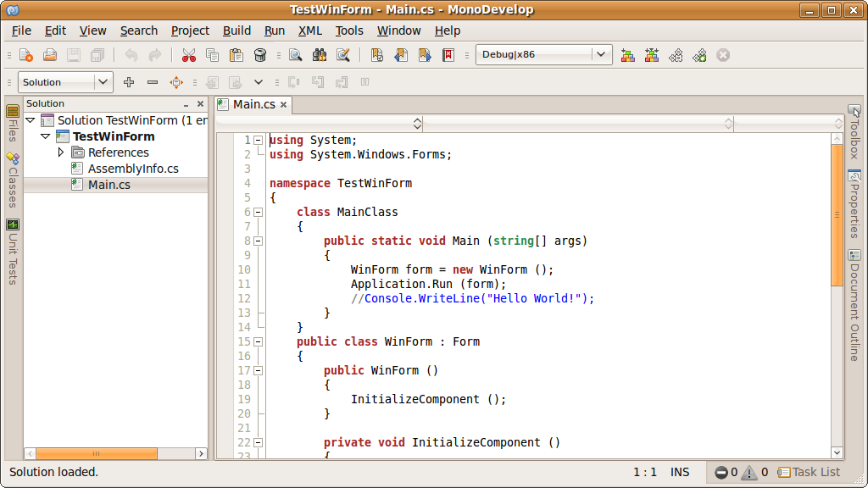The width and height of the screenshot is (868, 488).
Task: Fold the Main method at line 8
Action: click(258, 241)
